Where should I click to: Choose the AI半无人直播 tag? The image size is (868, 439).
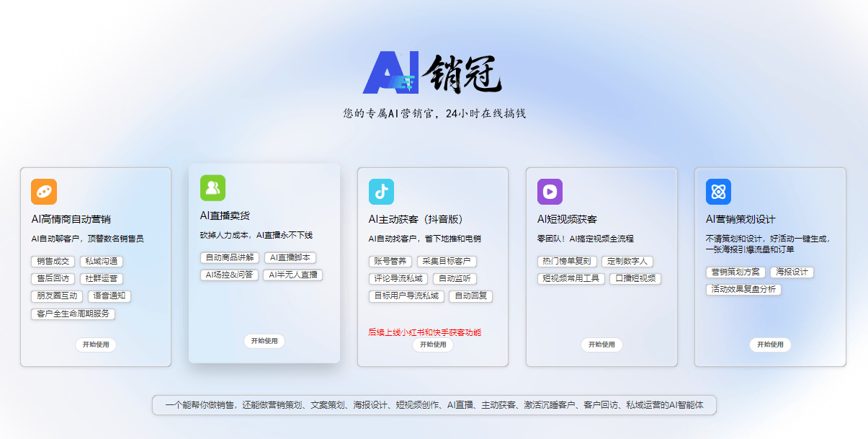(x=292, y=275)
